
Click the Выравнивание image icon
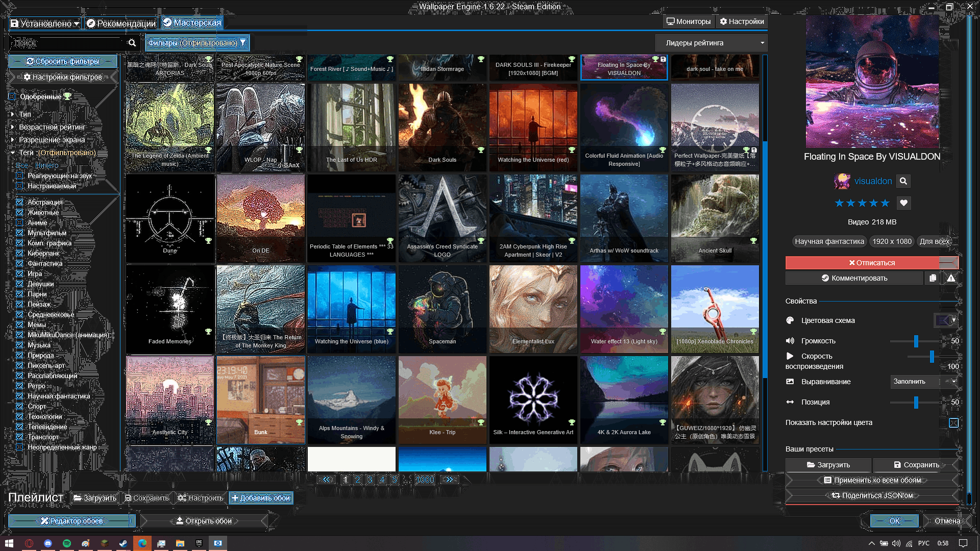(x=790, y=382)
